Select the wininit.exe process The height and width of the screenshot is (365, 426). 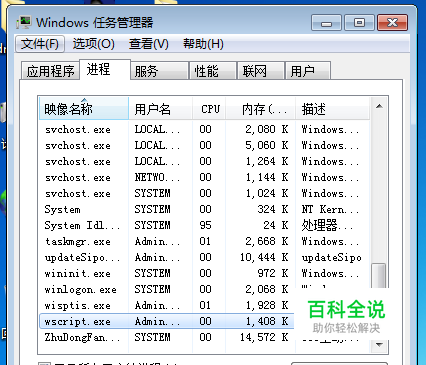[x=204, y=273]
